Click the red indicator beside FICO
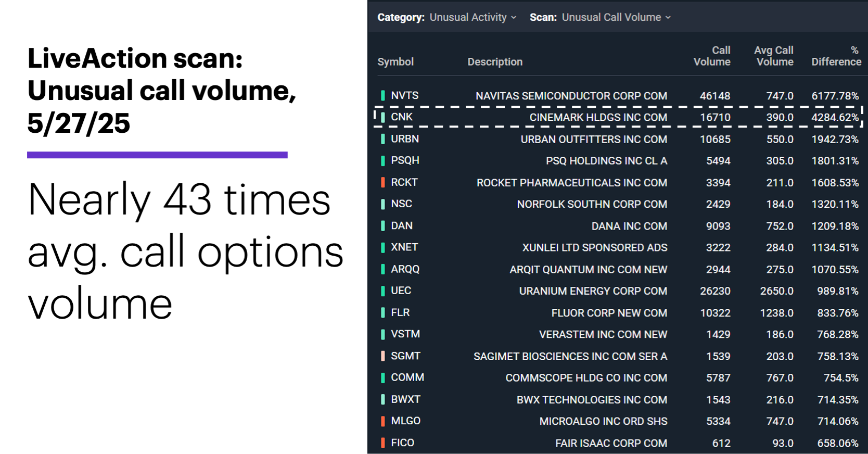Screen dimensions: 868x454 coord(384,443)
